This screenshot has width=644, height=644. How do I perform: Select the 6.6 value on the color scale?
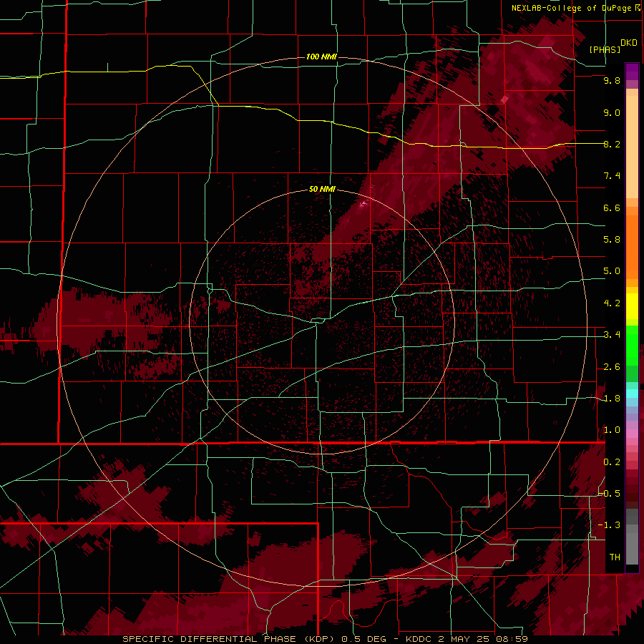612,208
